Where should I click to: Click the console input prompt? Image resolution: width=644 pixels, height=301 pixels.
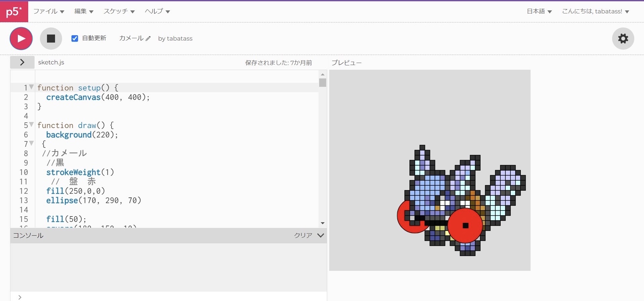coord(168,297)
